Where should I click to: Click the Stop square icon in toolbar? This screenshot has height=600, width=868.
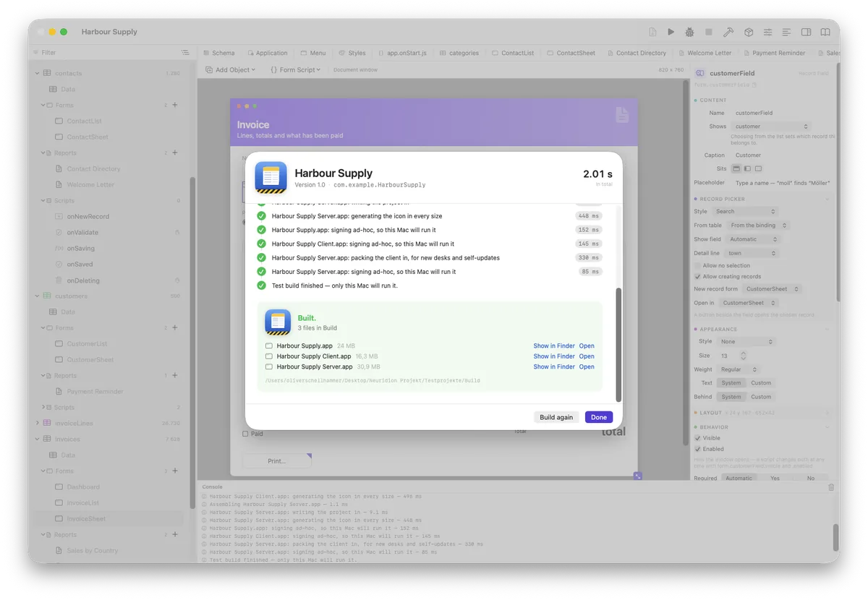click(x=709, y=32)
